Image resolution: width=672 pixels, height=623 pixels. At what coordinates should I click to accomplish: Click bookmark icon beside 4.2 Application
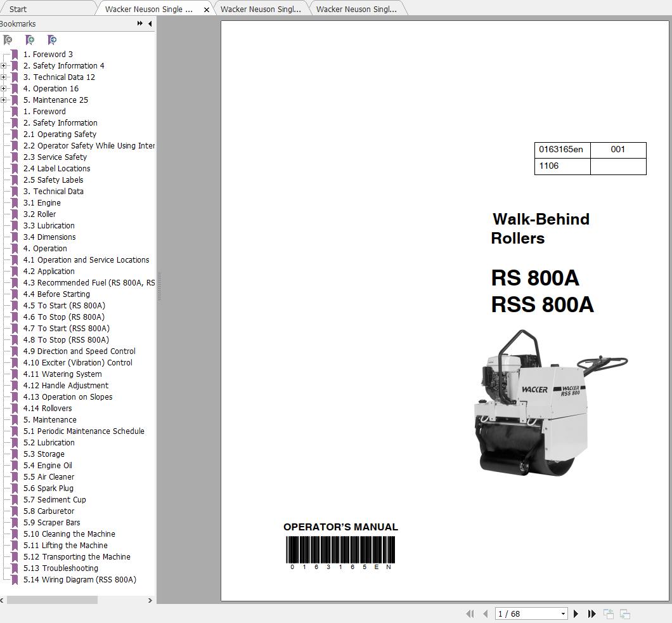[x=15, y=272]
